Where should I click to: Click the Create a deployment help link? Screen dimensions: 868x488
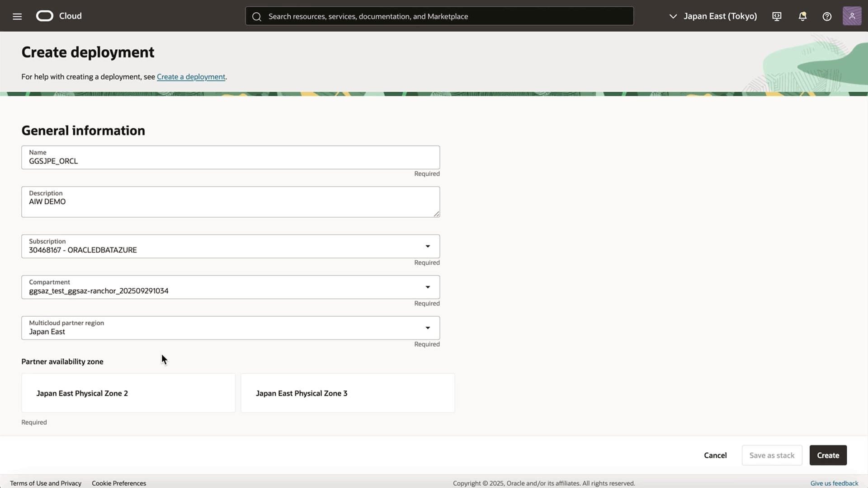click(x=191, y=77)
